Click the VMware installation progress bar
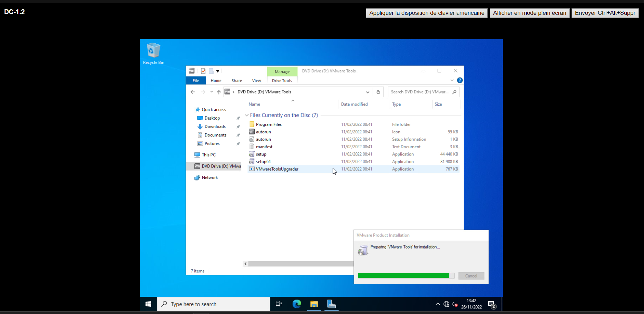The width and height of the screenshot is (644, 314). [406, 276]
